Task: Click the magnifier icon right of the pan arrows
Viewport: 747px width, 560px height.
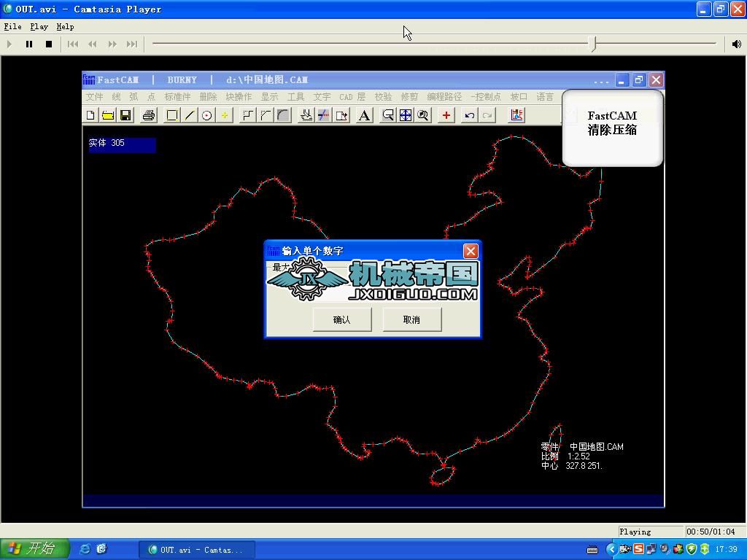Action: [423, 114]
